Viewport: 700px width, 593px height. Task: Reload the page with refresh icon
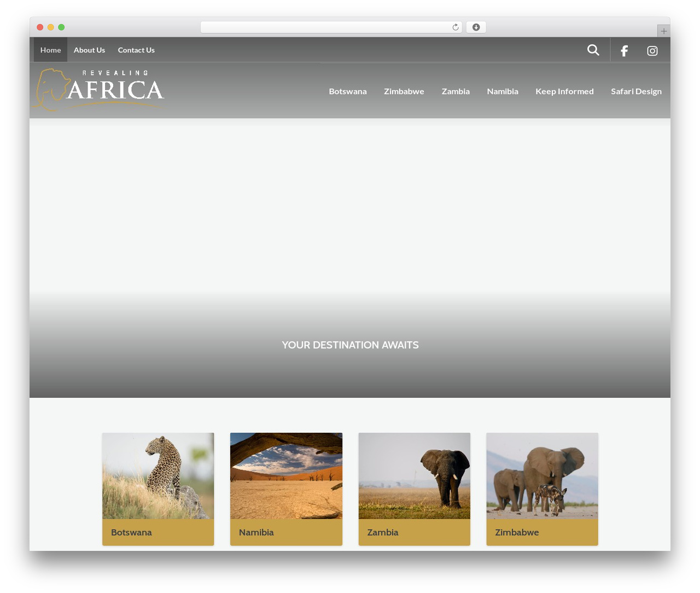pyautogui.click(x=456, y=27)
